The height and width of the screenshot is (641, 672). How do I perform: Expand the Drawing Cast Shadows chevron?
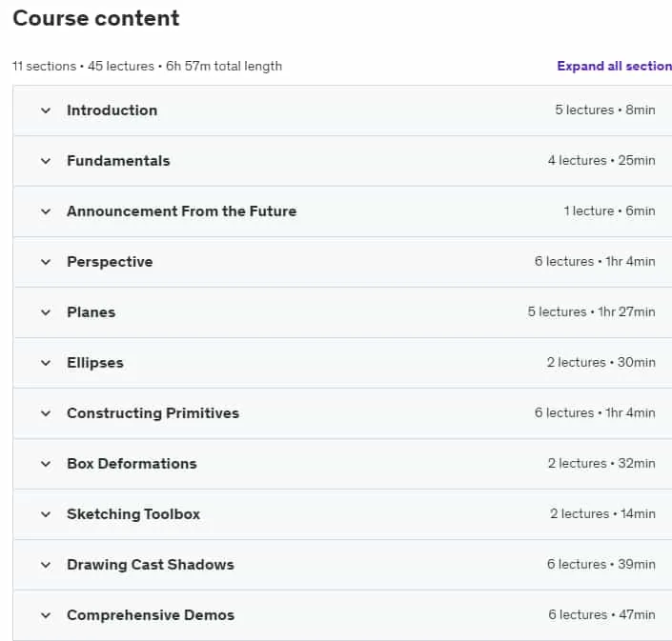(46, 565)
